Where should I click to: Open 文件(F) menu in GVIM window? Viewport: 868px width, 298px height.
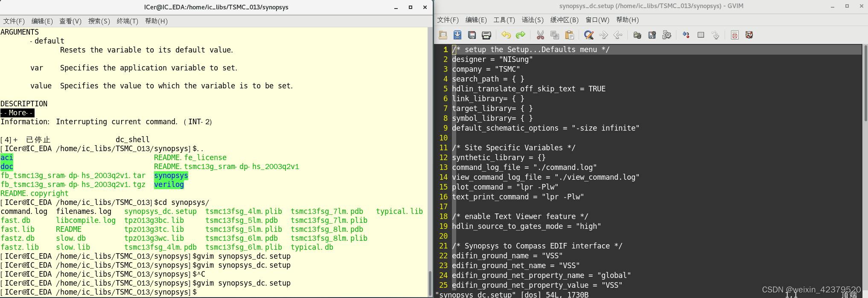pyautogui.click(x=448, y=20)
